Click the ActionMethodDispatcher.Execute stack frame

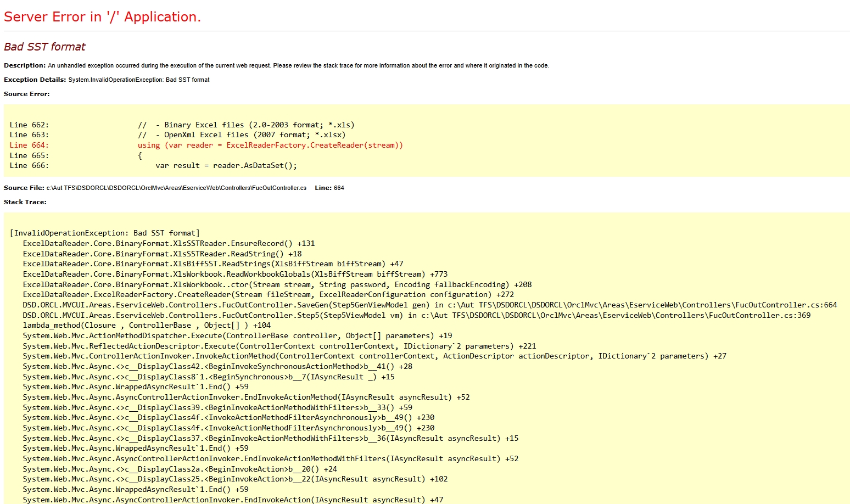[237, 335]
